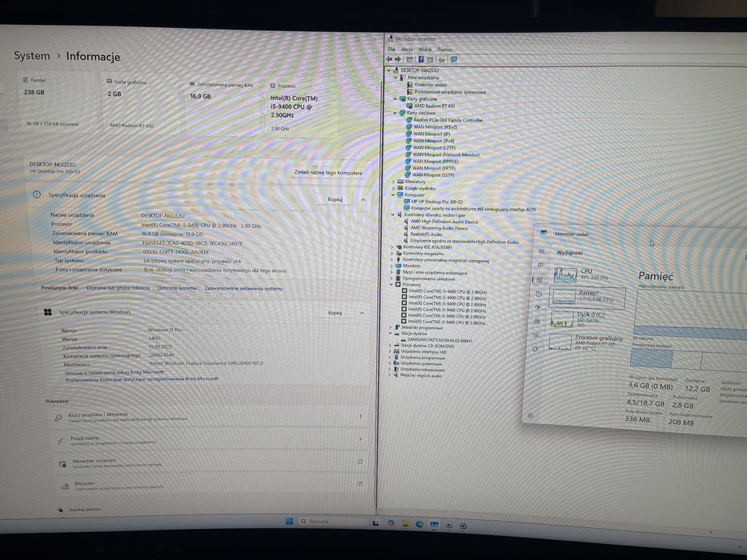747x560 pixels.
Task: Click the blue Help icon in Device Manager toolbar
Action: click(420, 59)
